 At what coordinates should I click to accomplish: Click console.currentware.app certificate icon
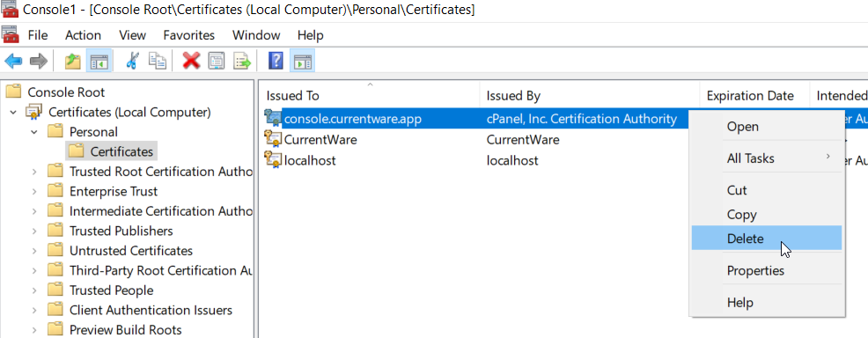tap(273, 118)
